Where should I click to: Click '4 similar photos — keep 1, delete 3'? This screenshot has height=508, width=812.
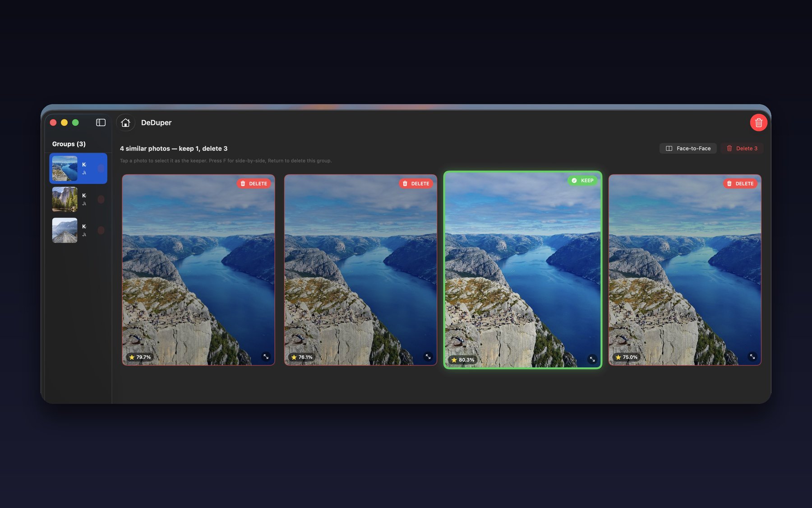click(x=174, y=149)
